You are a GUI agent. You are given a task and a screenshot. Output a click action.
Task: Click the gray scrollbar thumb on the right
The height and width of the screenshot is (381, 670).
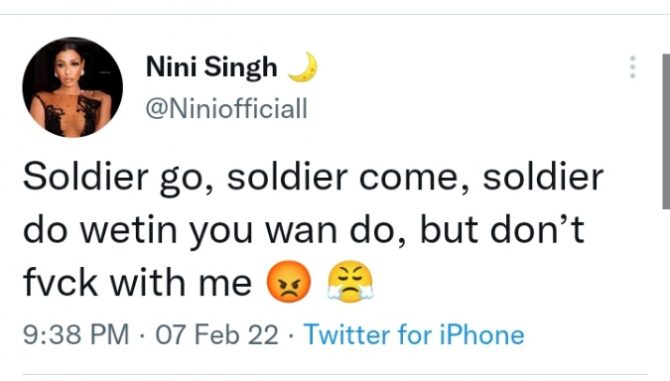[666, 132]
